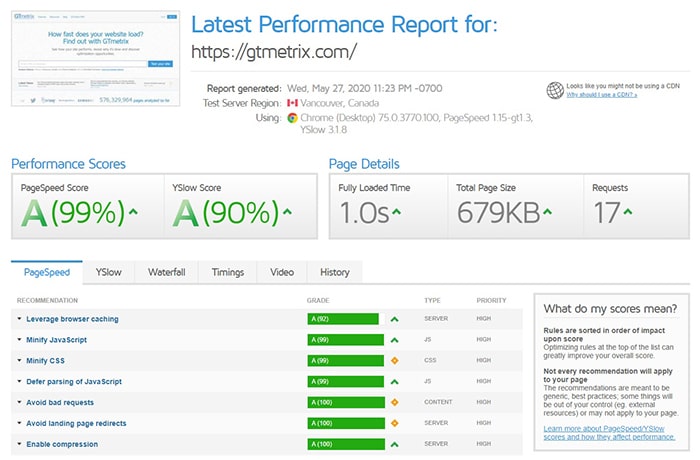This screenshot has width=700, height=460.
Task: Open the Enable compression recommendation
Action: tap(62, 444)
